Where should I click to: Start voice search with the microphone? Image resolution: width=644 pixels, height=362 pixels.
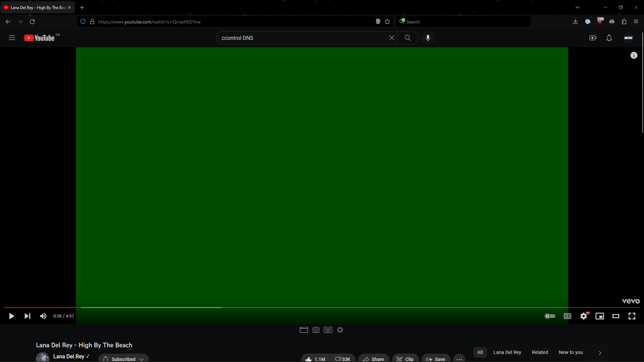(428, 38)
